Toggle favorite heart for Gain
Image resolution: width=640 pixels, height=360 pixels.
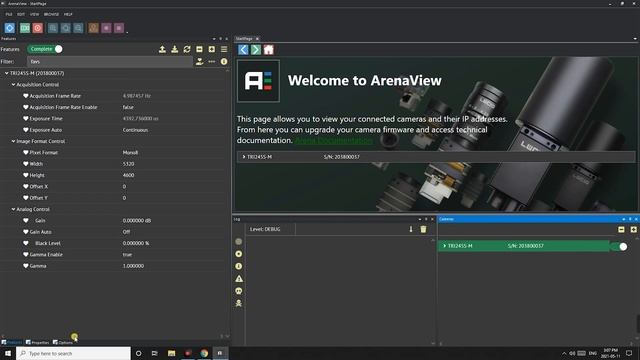(26, 221)
